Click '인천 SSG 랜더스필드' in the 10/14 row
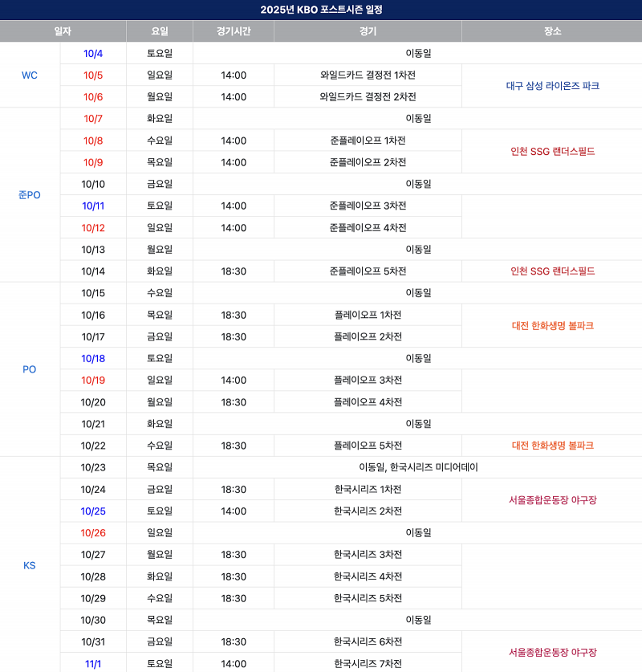The image size is (642, 672). click(x=552, y=271)
